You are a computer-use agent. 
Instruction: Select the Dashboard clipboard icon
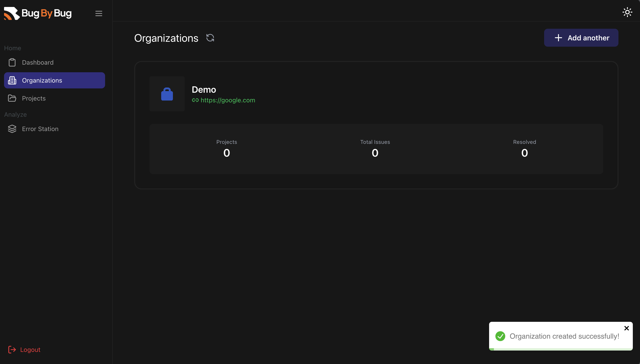click(x=12, y=62)
